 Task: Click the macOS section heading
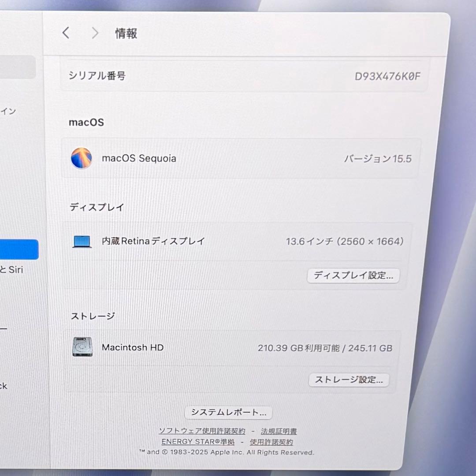point(86,122)
